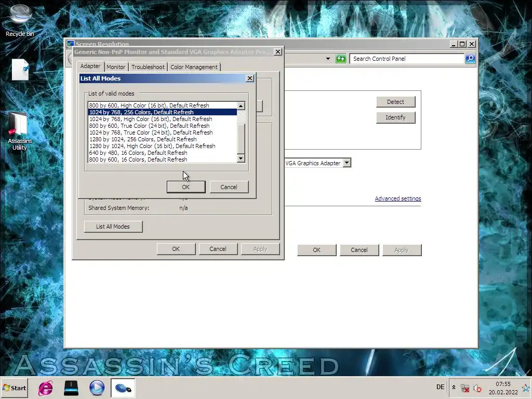
Task: Select the shortcut file icon on desktop
Action: point(20,70)
